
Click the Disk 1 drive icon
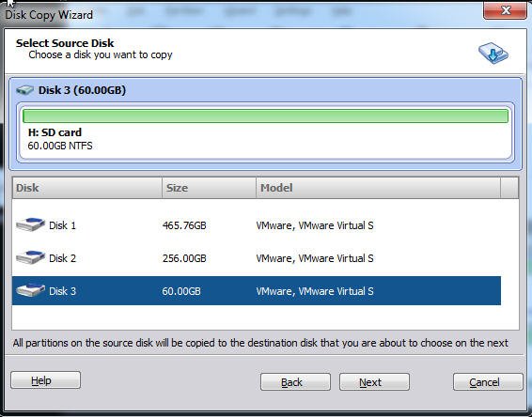30,224
